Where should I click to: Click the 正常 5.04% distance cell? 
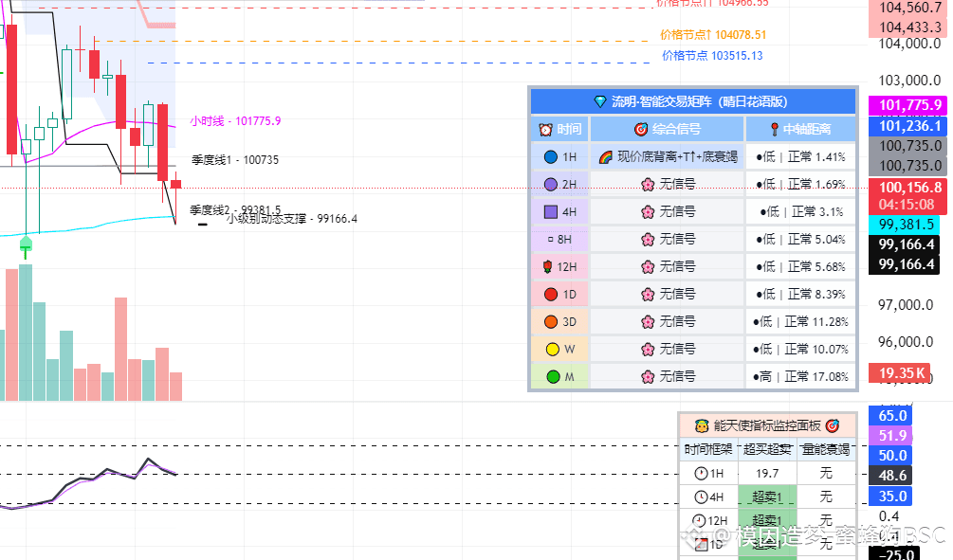801,240
